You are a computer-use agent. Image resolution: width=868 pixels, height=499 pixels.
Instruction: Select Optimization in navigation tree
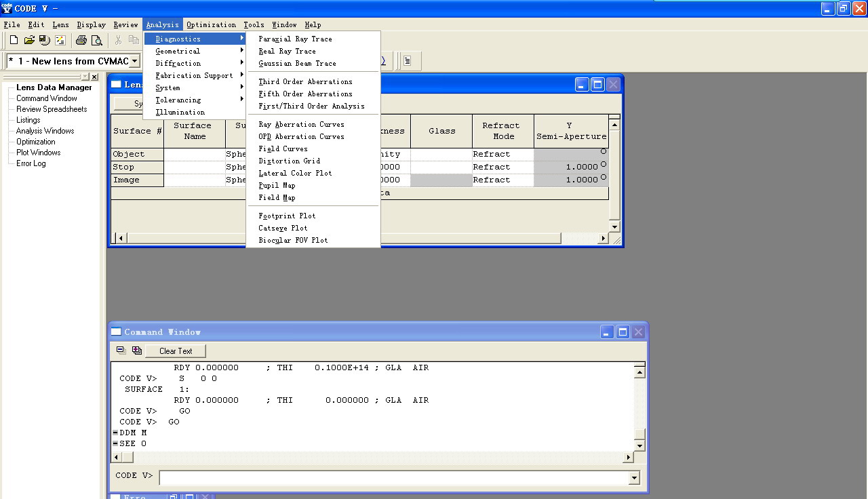tap(36, 142)
